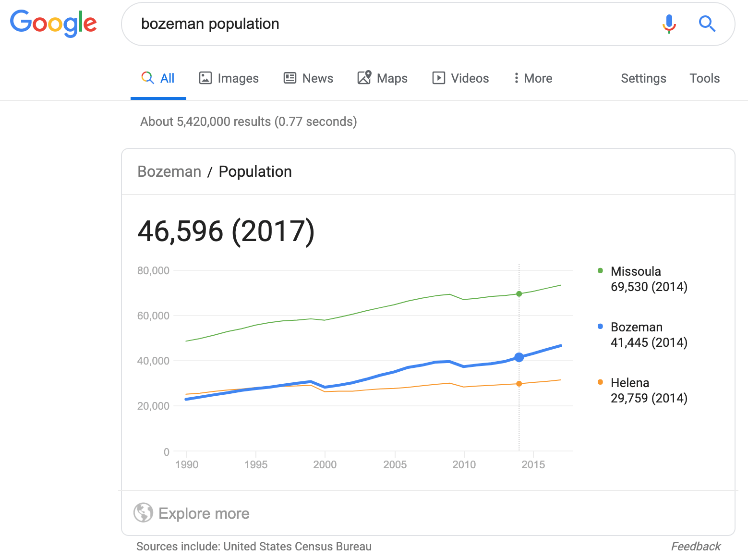Click the green Missoula legend dot

click(x=600, y=271)
